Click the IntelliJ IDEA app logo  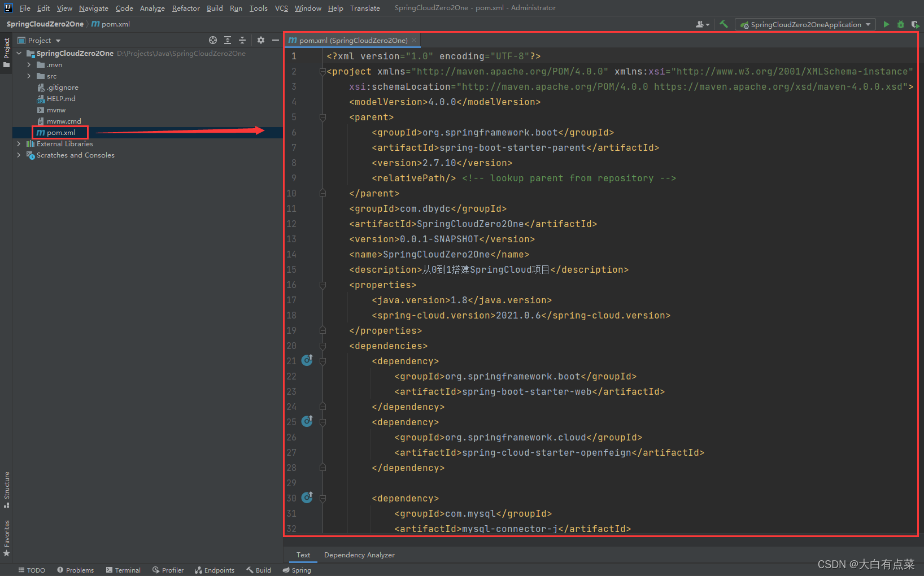(x=8, y=8)
